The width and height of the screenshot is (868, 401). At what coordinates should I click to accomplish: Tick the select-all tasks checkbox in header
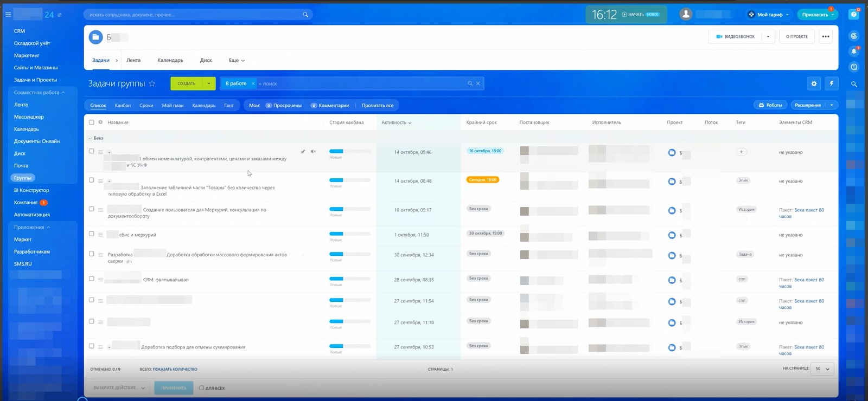coord(91,122)
